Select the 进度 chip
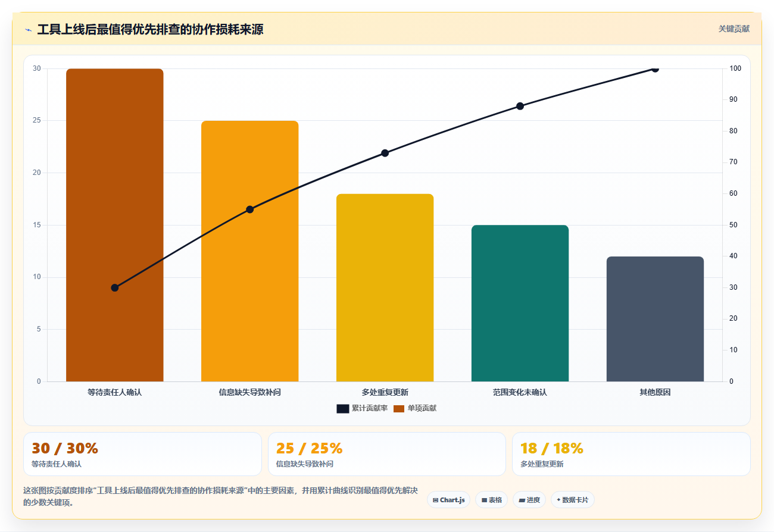The width and height of the screenshot is (774, 532). click(529, 500)
